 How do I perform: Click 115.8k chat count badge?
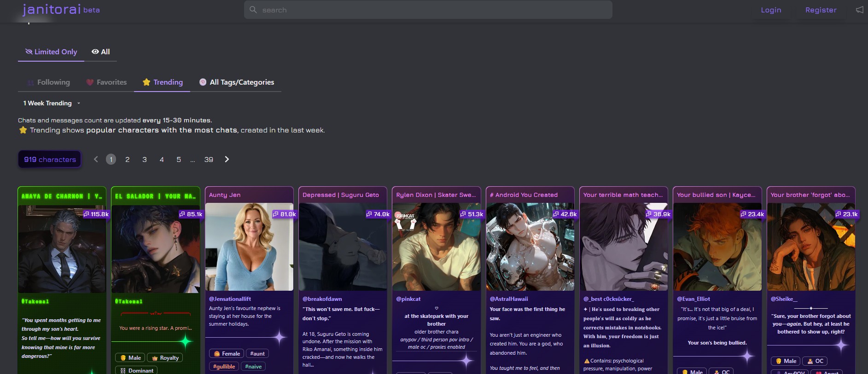96,214
